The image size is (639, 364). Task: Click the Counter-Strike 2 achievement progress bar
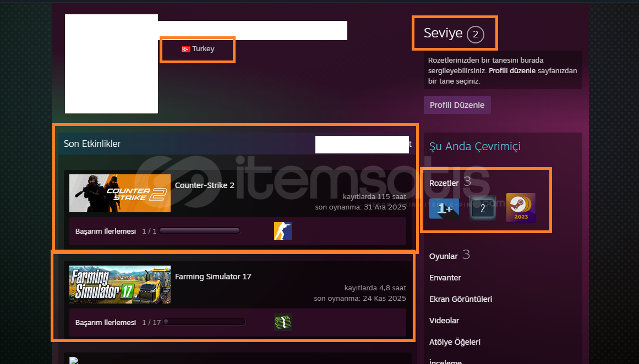[x=200, y=231]
